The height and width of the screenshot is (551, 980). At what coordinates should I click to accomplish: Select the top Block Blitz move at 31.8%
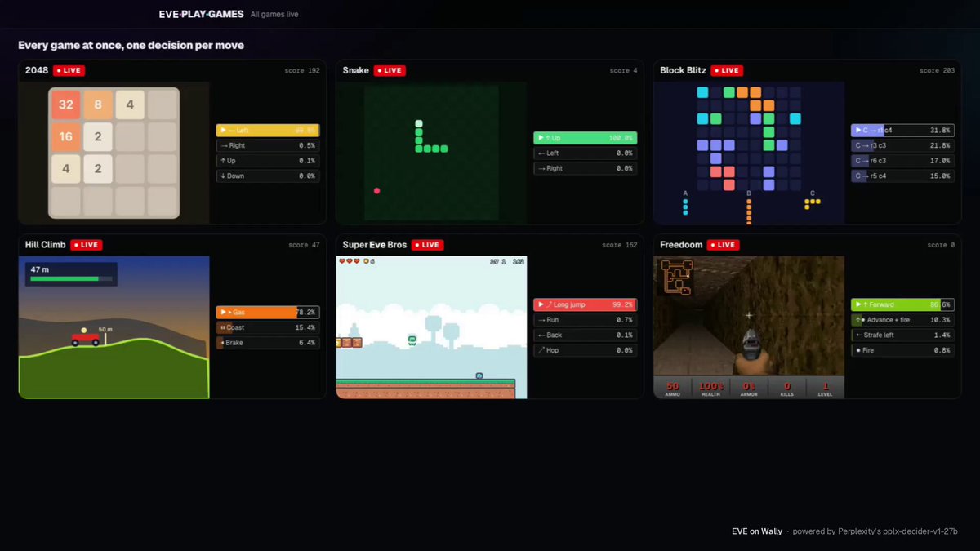(902, 130)
